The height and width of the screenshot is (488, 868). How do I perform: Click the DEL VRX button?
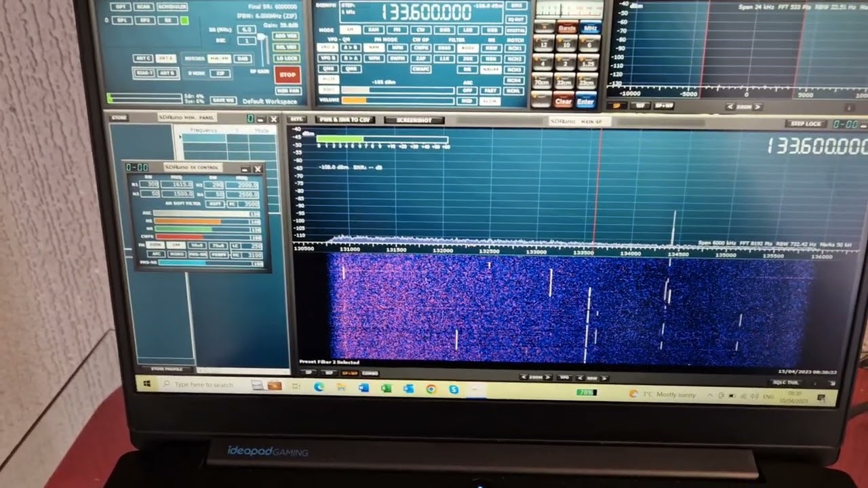point(285,47)
